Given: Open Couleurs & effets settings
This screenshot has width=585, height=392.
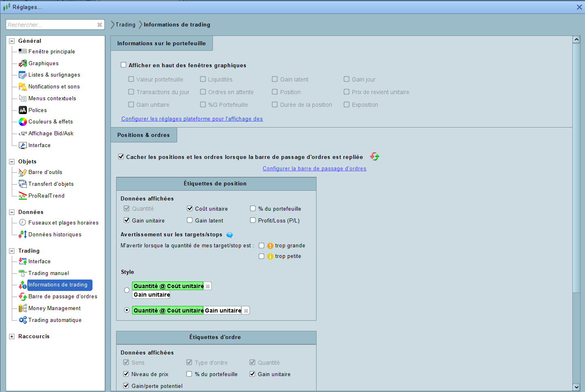Looking at the screenshot, I should pyautogui.click(x=51, y=122).
